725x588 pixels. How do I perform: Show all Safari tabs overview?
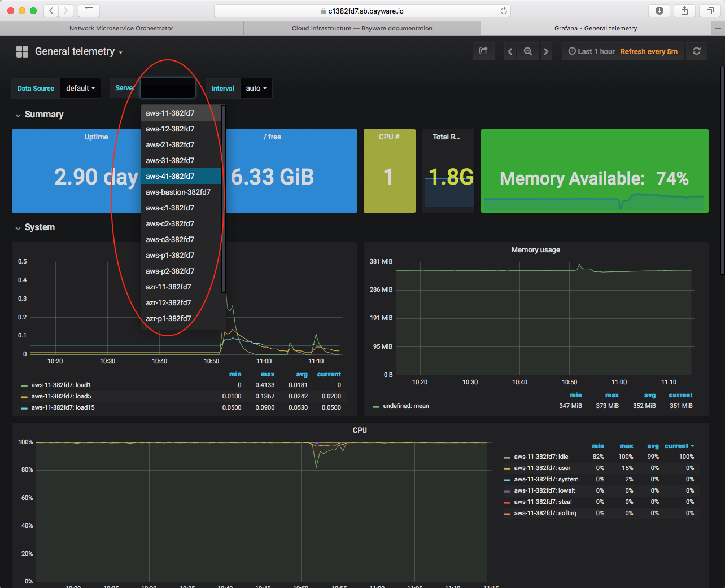(710, 10)
